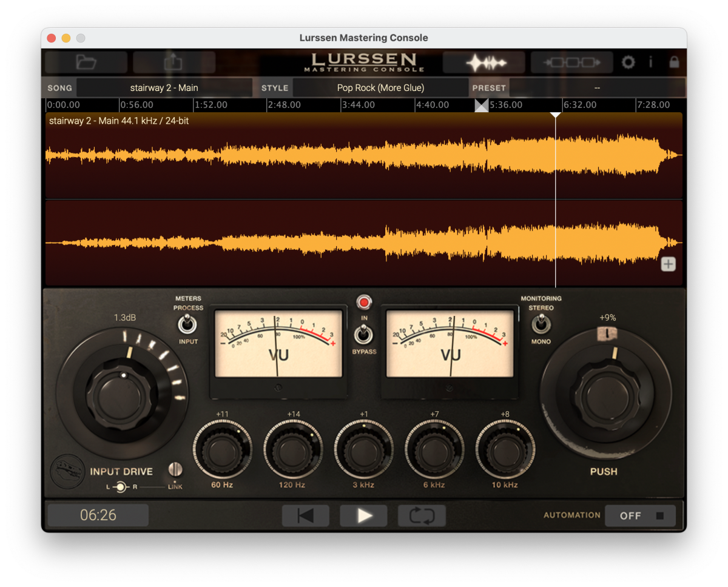Open the Song selector showing stairway 2

point(164,88)
